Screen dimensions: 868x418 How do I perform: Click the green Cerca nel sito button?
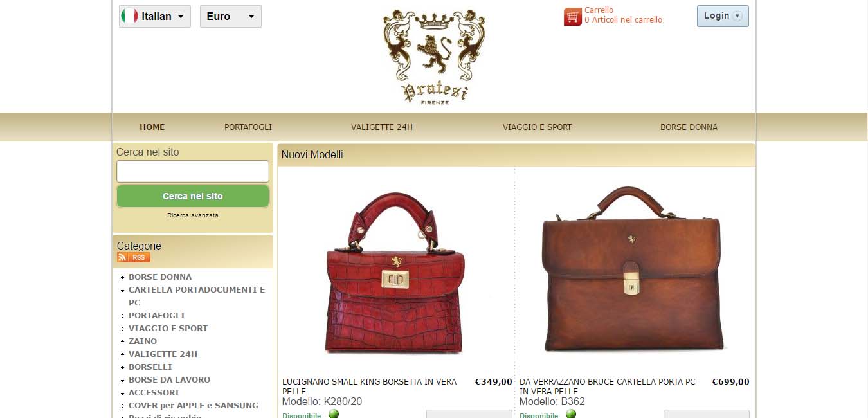click(x=193, y=196)
